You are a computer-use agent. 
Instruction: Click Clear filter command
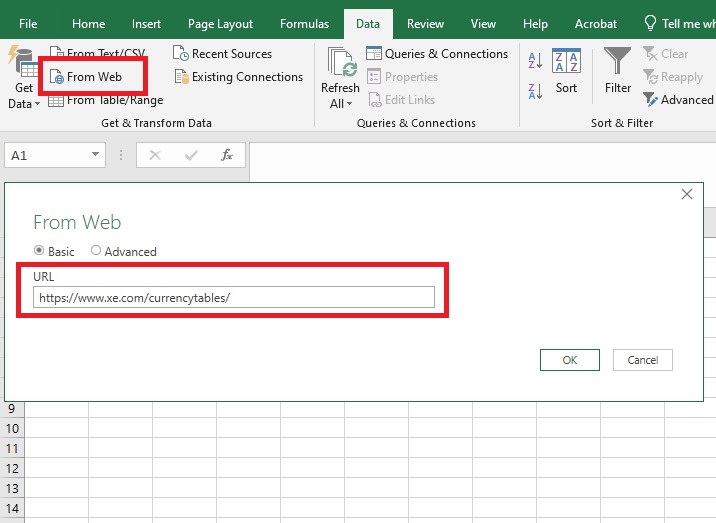pos(666,54)
